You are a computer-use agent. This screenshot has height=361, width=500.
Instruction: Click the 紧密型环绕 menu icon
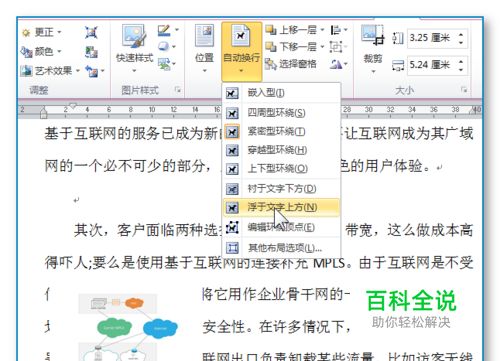[x=232, y=132]
